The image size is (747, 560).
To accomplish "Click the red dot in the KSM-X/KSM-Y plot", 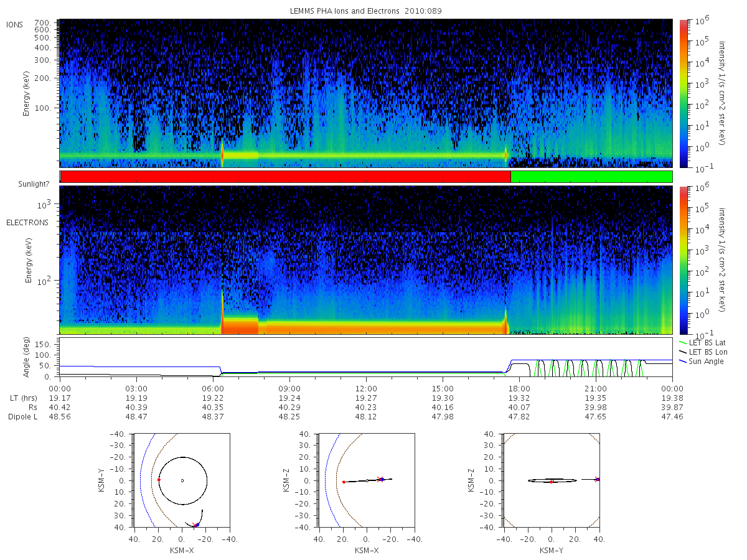I will (x=159, y=480).
